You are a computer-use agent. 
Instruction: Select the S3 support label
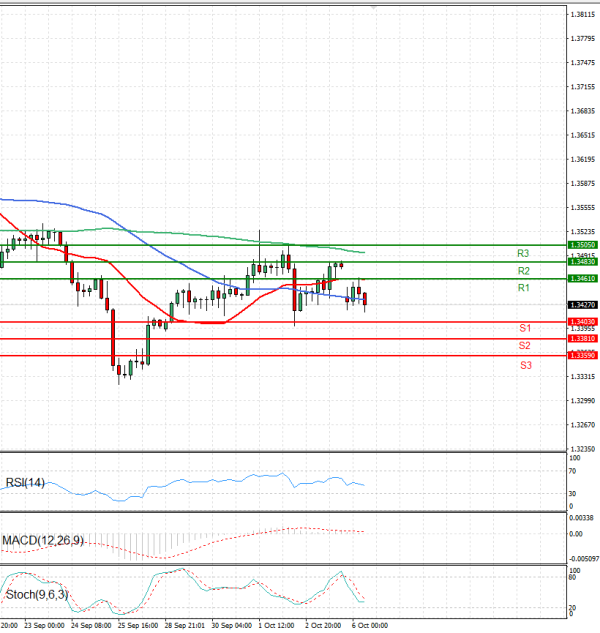524,366
